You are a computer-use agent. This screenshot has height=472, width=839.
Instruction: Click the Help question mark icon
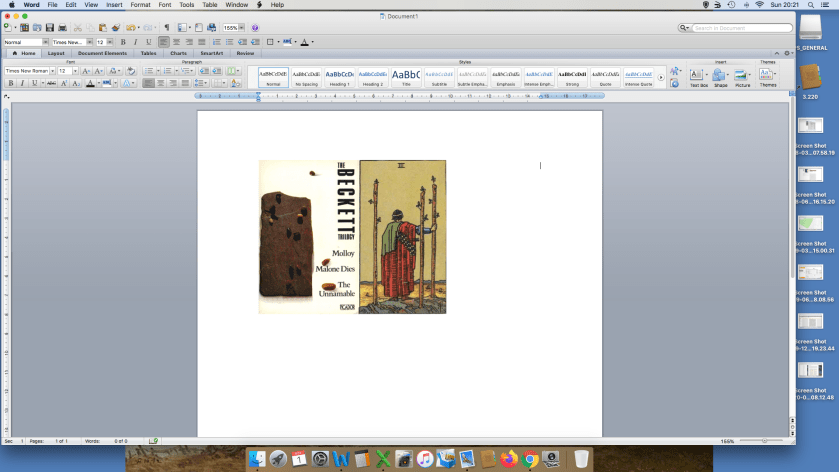click(254, 27)
